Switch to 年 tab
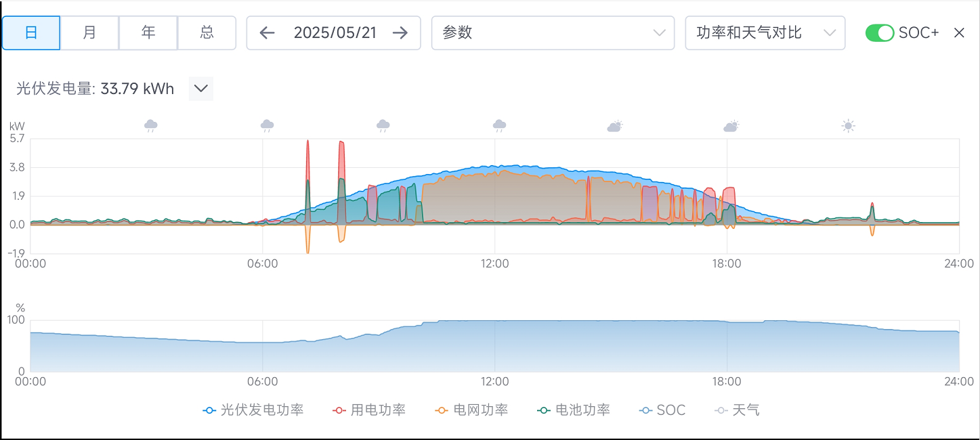 coord(148,32)
